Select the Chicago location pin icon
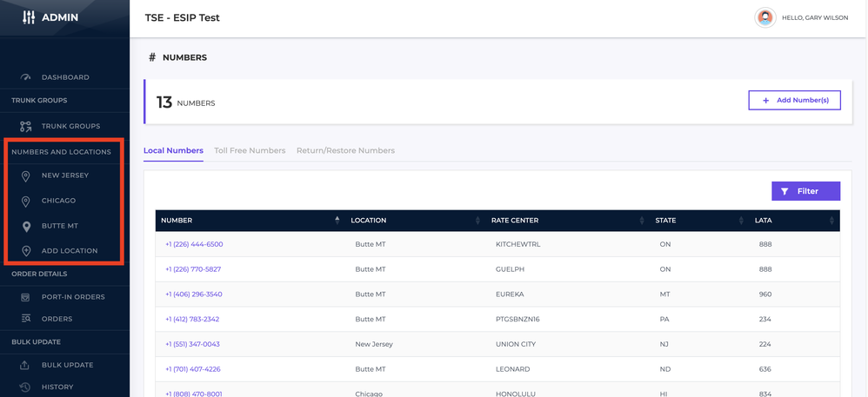 [x=25, y=201]
